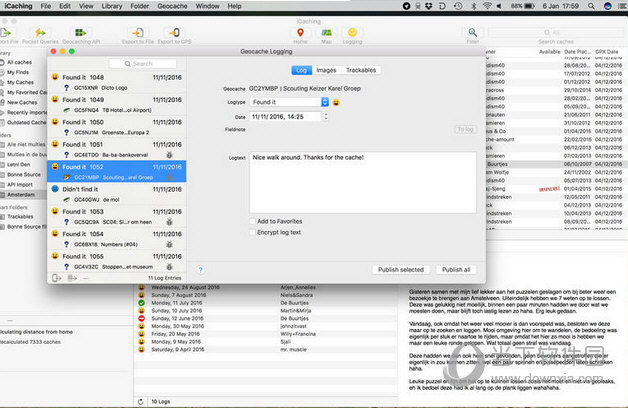Switch to the Trackables tab
628x408 pixels.
point(361,70)
